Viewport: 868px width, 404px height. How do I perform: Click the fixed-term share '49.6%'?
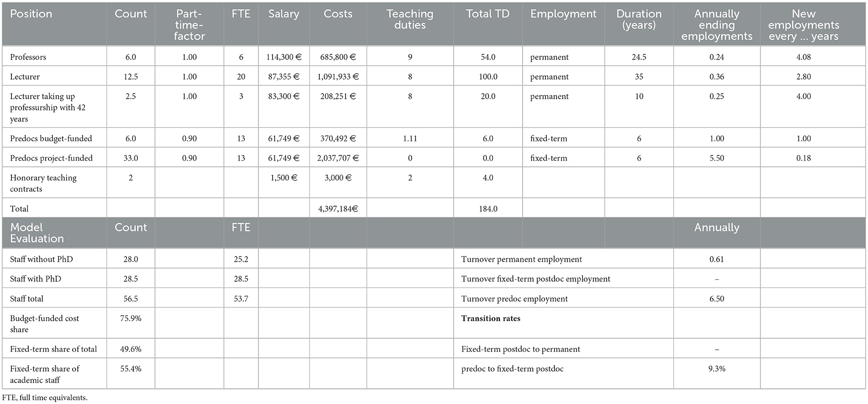[x=131, y=349]
